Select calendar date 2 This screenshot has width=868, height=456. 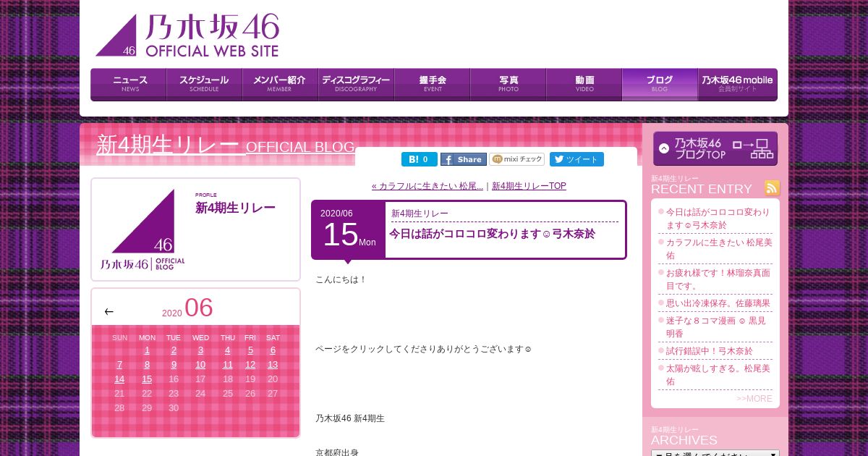pyautogui.click(x=174, y=350)
